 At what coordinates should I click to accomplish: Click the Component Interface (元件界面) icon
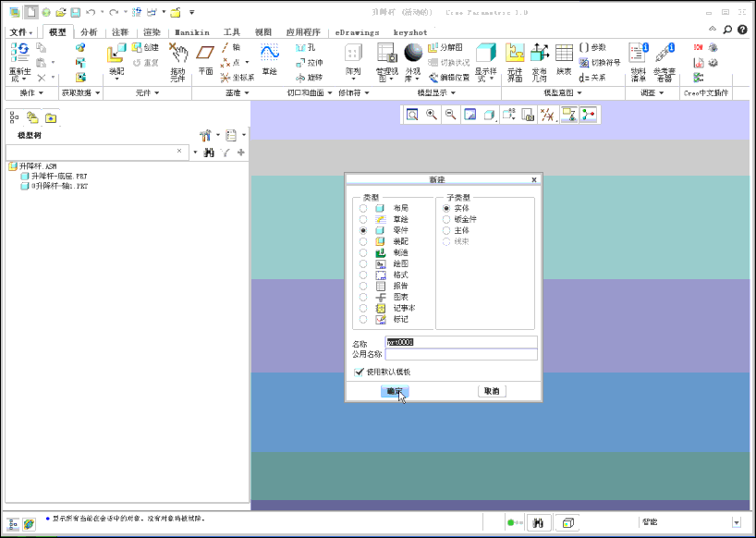[515, 53]
